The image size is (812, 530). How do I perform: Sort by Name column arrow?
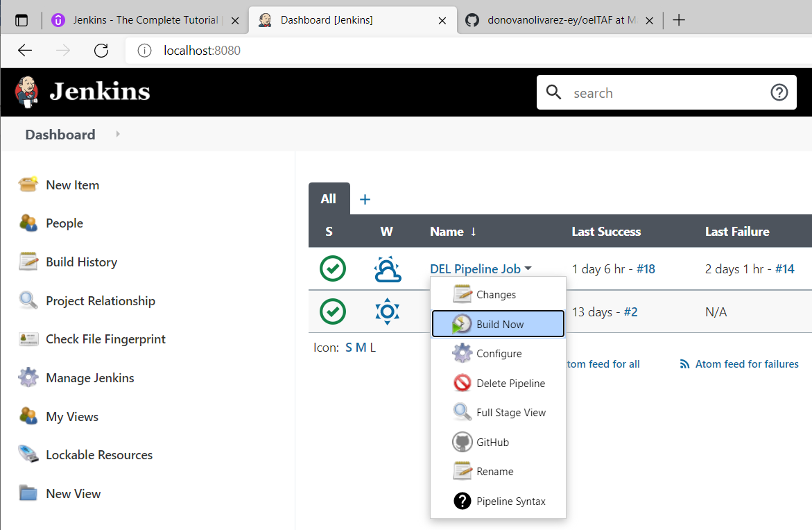474,232
